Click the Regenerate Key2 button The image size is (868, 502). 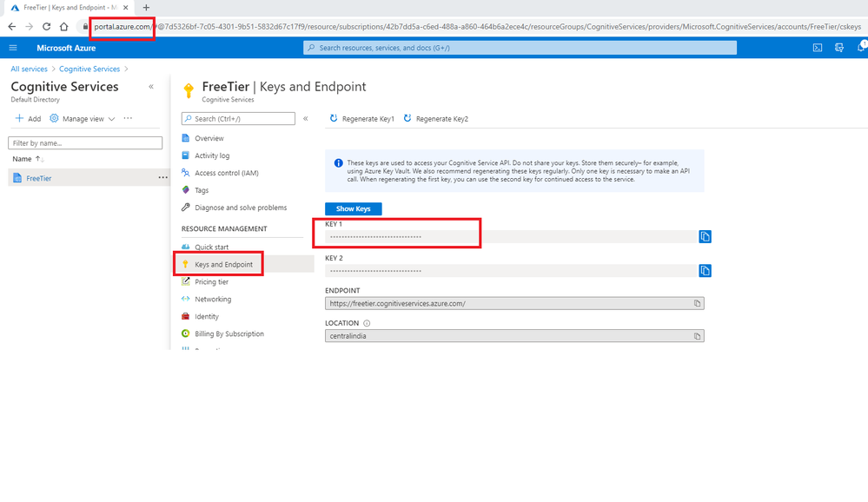coord(435,119)
